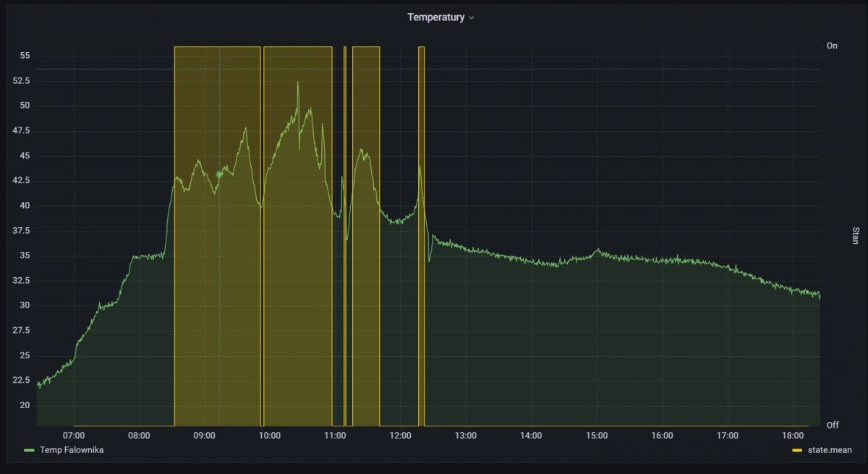Image resolution: width=868 pixels, height=474 pixels.
Task: Click the 25 value on temperature axis
Action: pyautogui.click(x=25, y=355)
